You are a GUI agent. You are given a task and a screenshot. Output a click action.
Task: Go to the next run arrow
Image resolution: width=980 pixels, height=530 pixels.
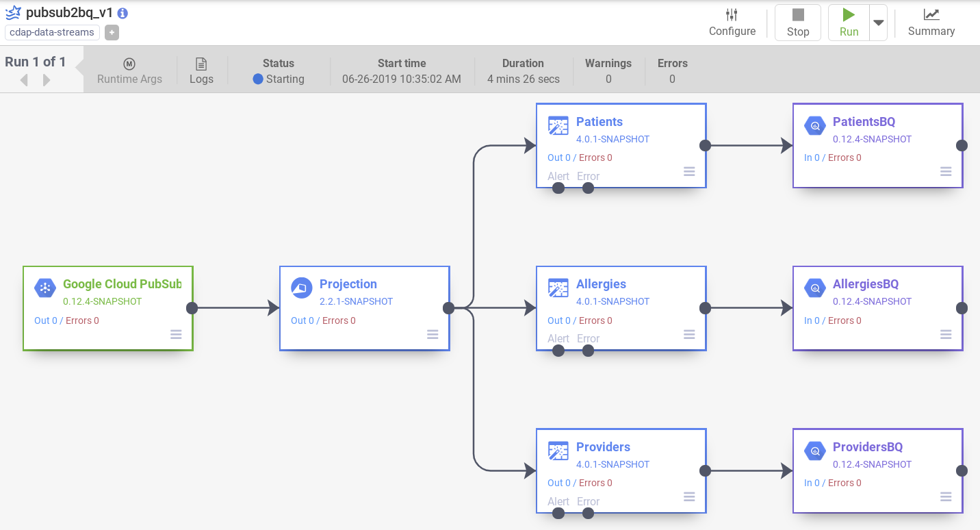click(x=47, y=80)
